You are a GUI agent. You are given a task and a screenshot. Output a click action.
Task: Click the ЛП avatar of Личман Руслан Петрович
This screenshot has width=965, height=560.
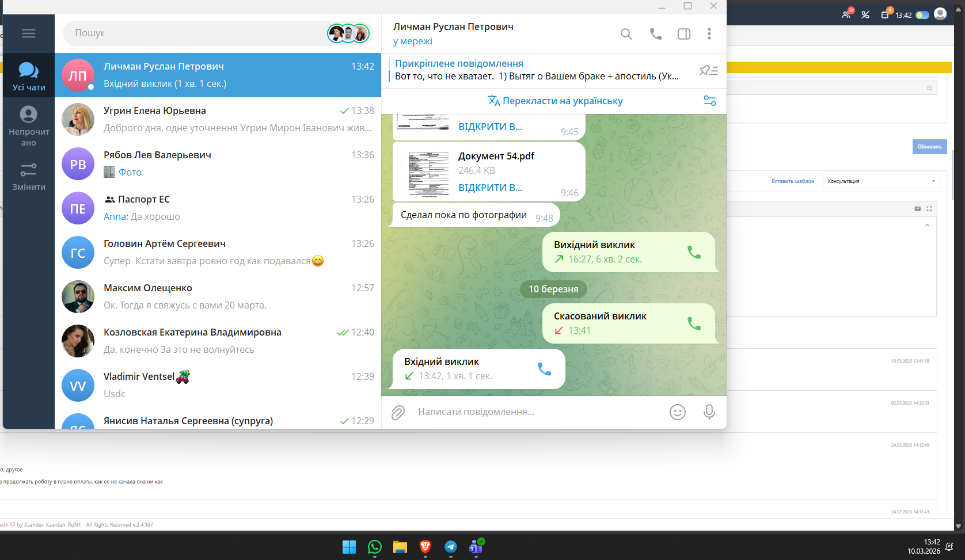click(x=78, y=75)
